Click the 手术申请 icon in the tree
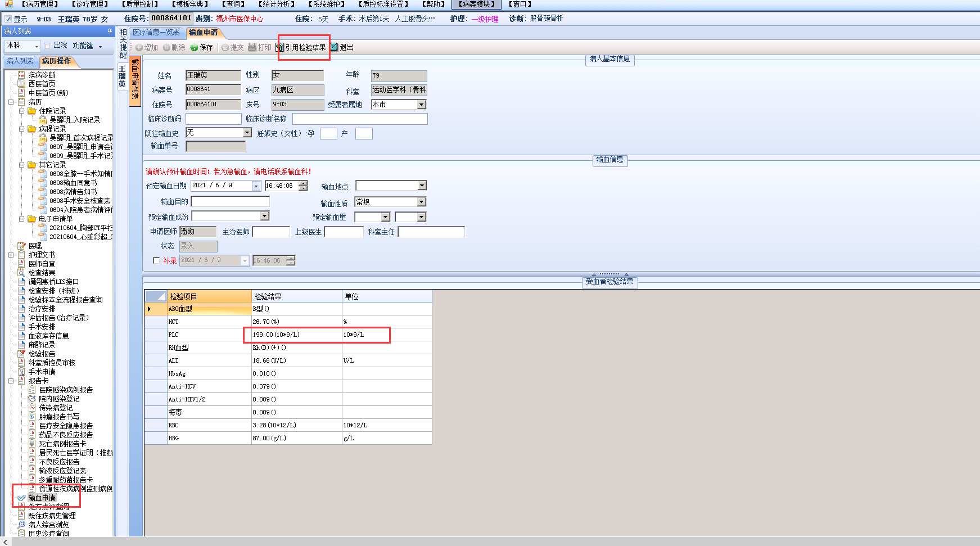 point(21,372)
